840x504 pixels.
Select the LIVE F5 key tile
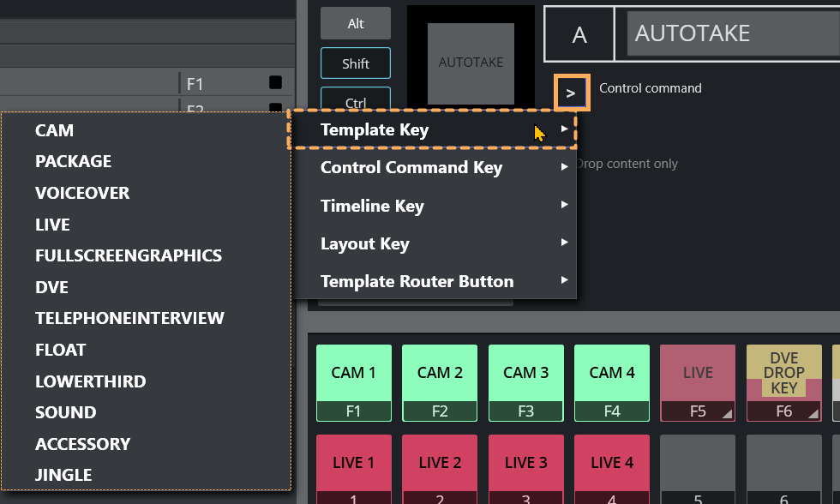click(698, 382)
